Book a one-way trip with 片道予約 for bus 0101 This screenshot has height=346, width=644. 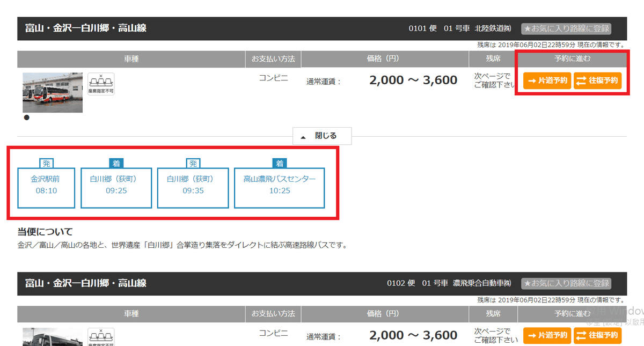point(546,80)
